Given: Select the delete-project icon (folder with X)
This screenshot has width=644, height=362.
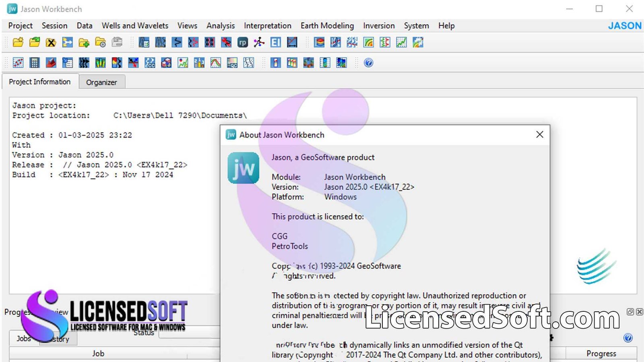Looking at the screenshot, I should click(51, 42).
